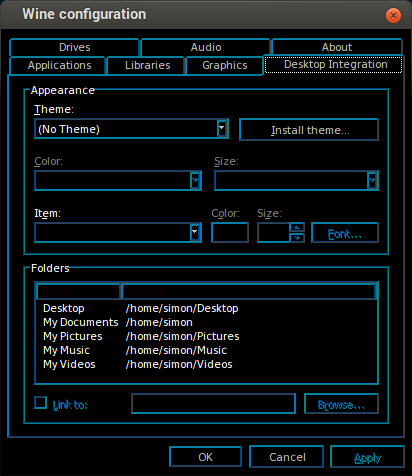Click the Install theme button

coord(309,130)
